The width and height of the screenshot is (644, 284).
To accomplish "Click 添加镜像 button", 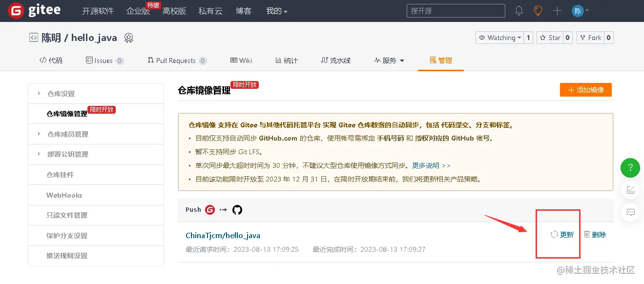I will [586, 90].
